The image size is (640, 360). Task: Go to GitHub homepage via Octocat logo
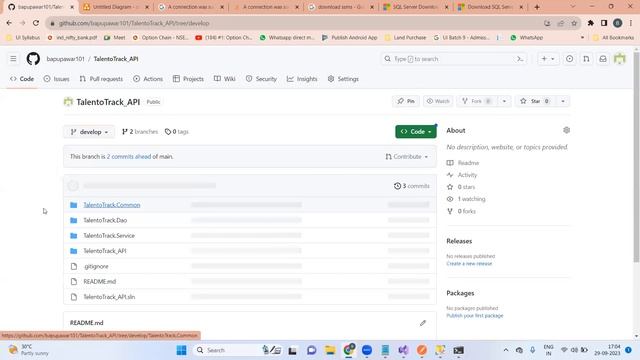pyautogui.click(x=33, y=59)
